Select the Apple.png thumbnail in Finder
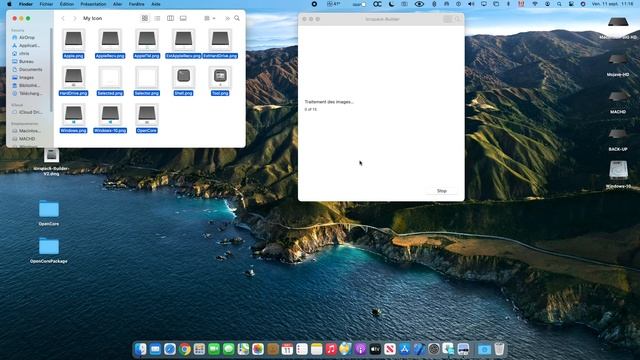 [x=74, y=40]
